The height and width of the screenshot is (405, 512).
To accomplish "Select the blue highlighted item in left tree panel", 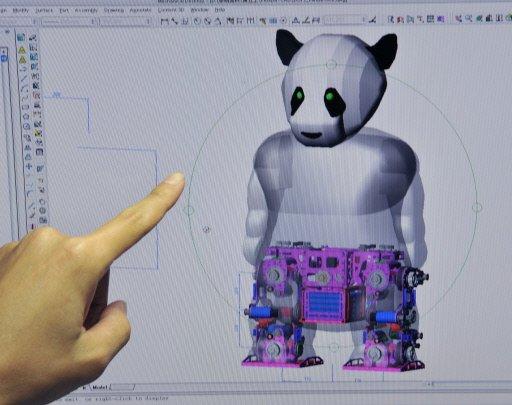I will coord(4,58).
